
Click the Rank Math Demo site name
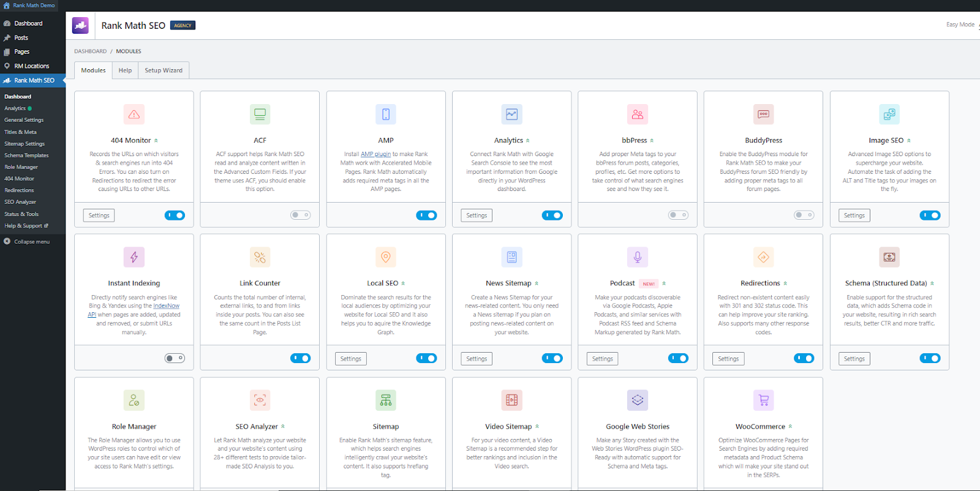coord(34,6)
